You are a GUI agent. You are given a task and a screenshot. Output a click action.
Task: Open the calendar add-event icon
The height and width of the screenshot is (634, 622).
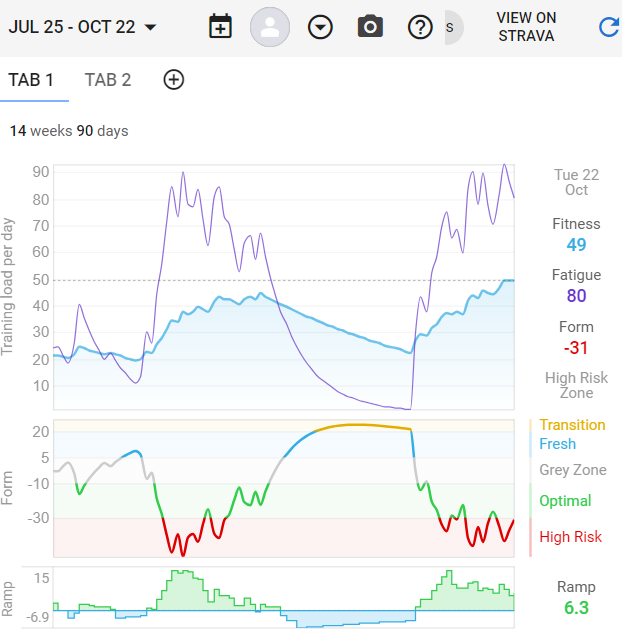pyautogui.click(x=220, y=27)
